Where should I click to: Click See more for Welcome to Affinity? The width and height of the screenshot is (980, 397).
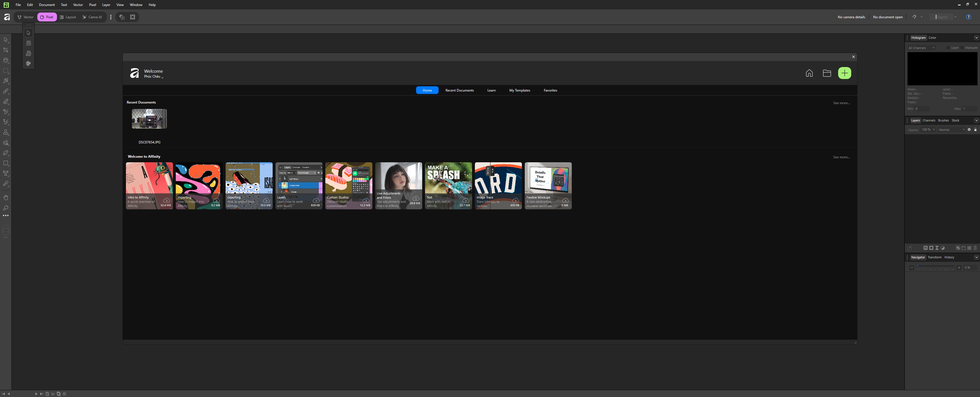pos(842,157)
